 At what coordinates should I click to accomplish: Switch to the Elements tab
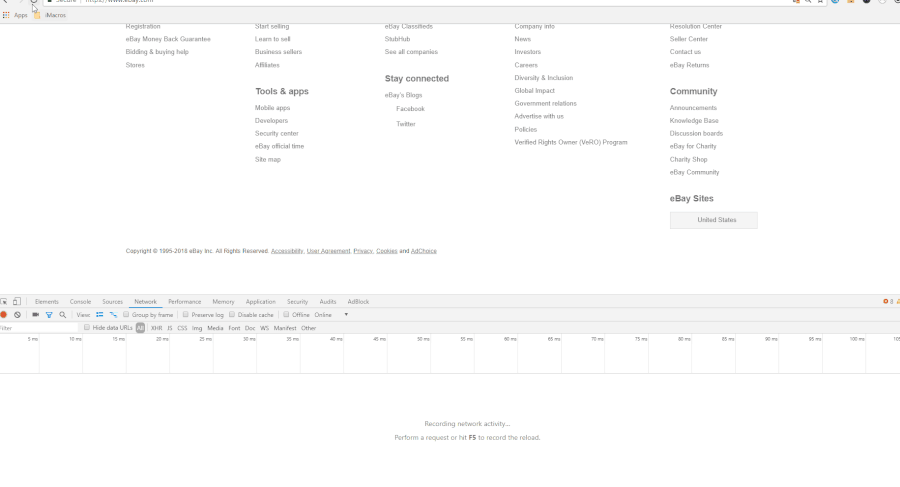[x=46, y=302]
